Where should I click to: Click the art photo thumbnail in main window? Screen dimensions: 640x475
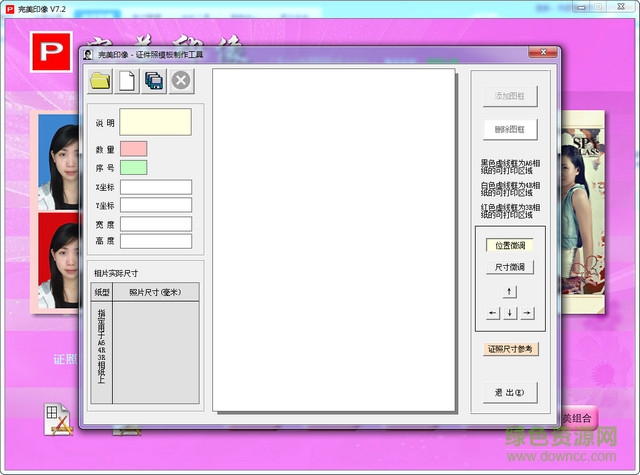(x=583, y=211)
